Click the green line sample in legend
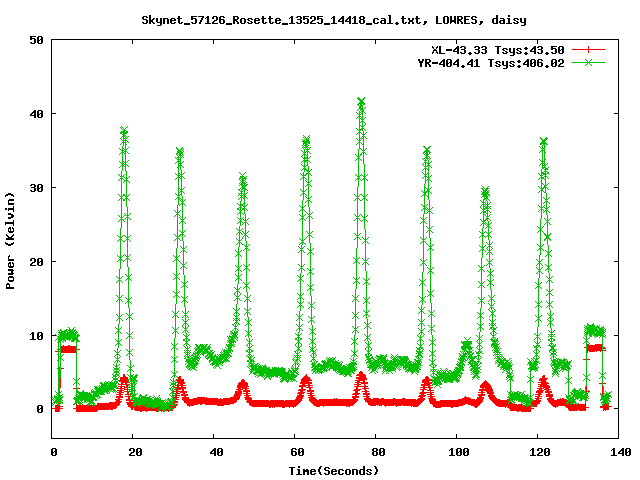The height and width of the screenshot is (480, 640). pos(588,62)
